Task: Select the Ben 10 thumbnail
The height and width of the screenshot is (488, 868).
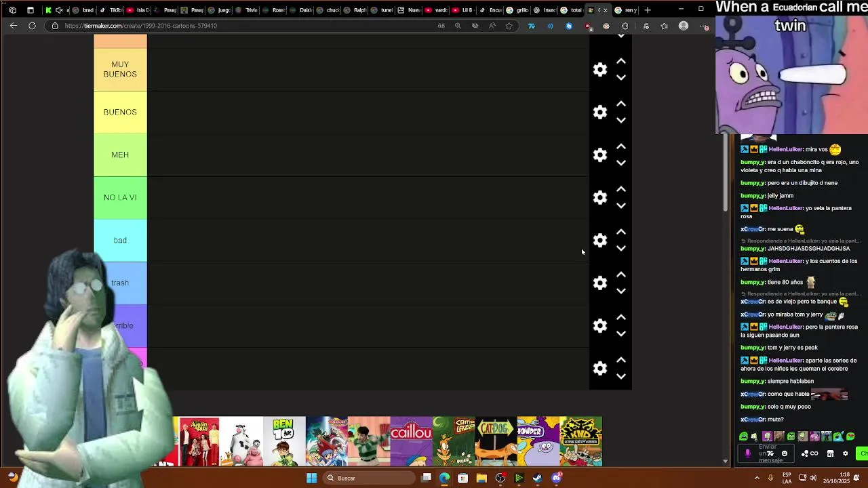Action: click(x=284, y=442)
